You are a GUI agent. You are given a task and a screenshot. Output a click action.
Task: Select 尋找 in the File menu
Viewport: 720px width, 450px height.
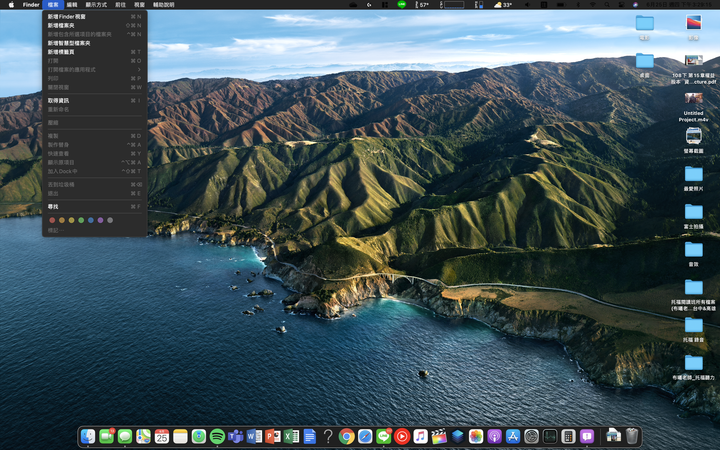[53, 206]
